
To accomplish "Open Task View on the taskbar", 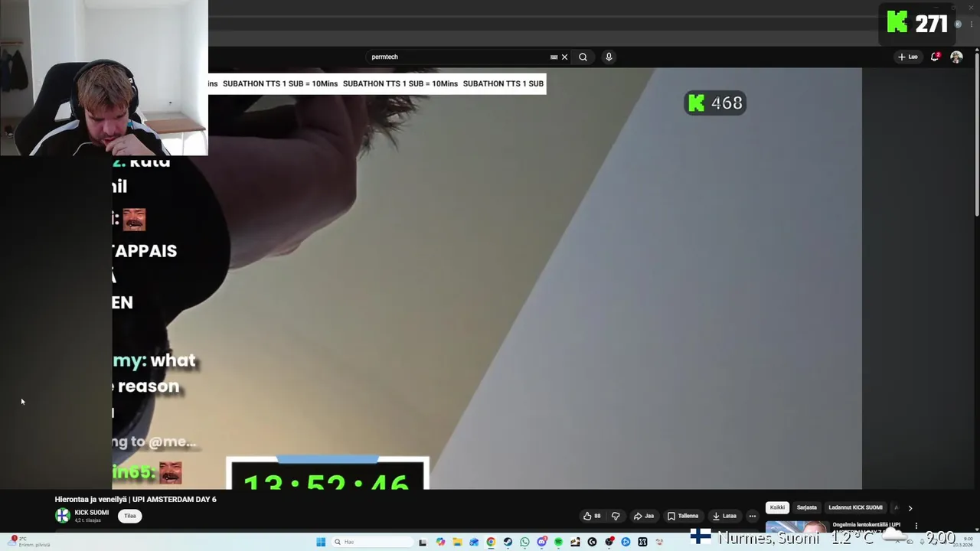I will pos(423,542).
